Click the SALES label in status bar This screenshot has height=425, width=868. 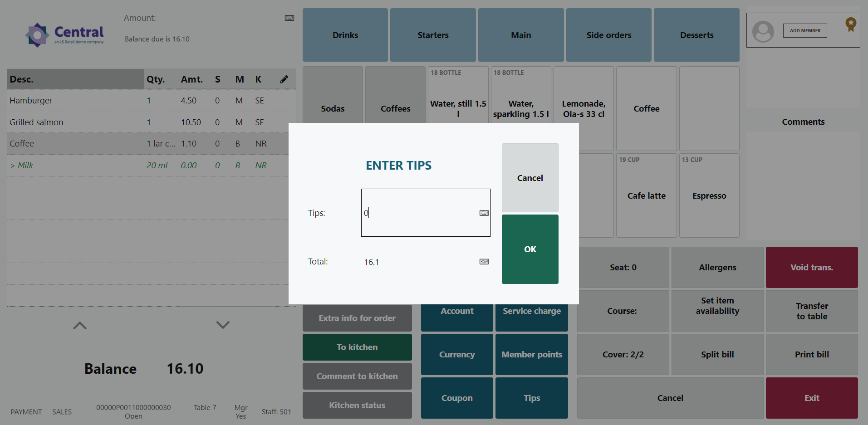tap(62, 412)
